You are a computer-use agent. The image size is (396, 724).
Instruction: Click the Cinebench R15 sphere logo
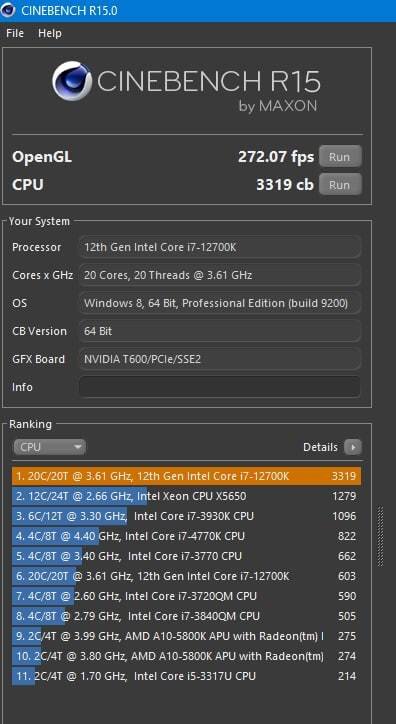point(72,81)
